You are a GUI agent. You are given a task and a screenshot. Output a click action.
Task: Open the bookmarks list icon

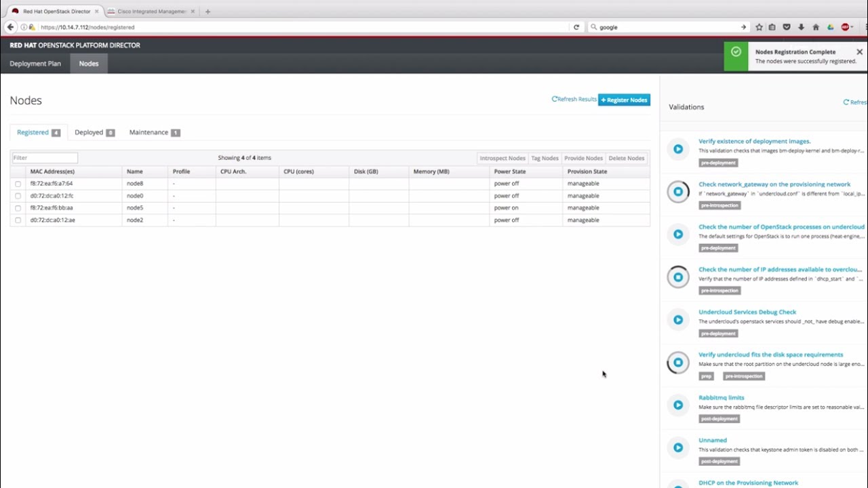(772, 27)
